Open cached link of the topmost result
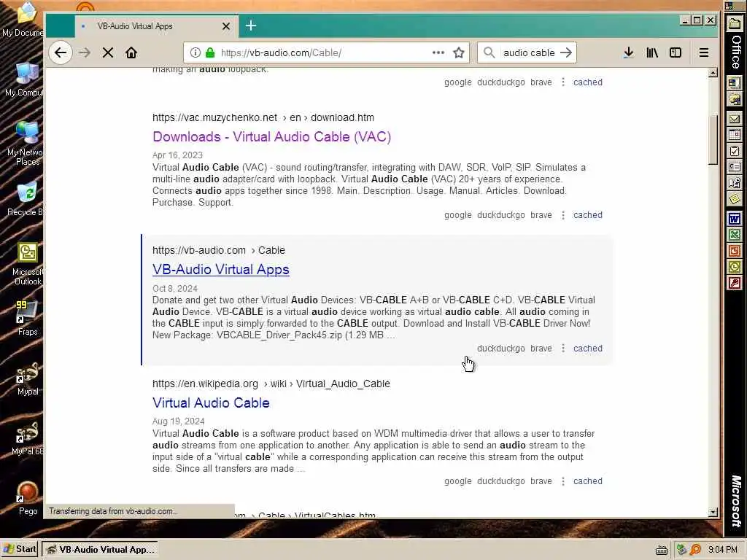The width and height of the screenshot is (747, 560). click(x=588, y=82)
